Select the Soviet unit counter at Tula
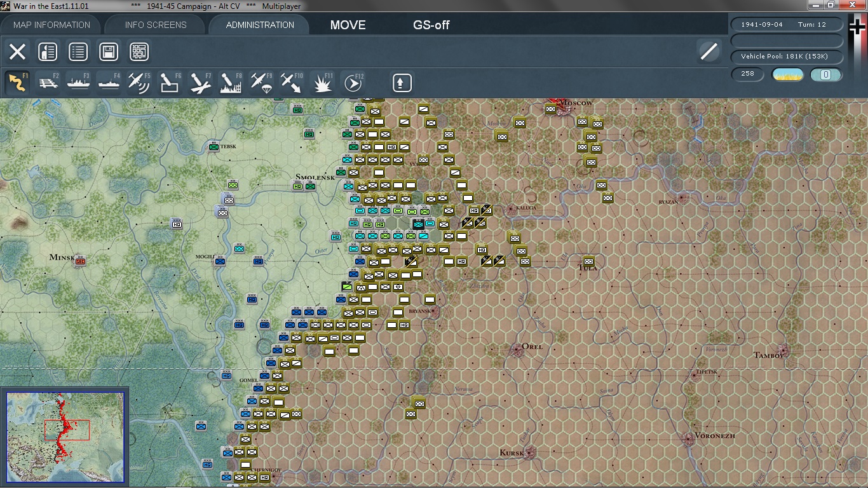The image size is (868, 488). (x=588, y=261)
